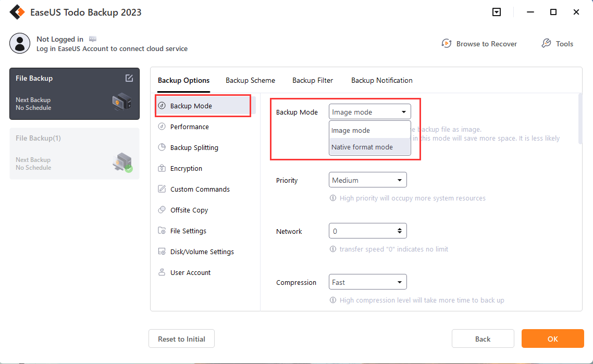
Task: Open the Backup Mode combo box
Action: point(369,112)
